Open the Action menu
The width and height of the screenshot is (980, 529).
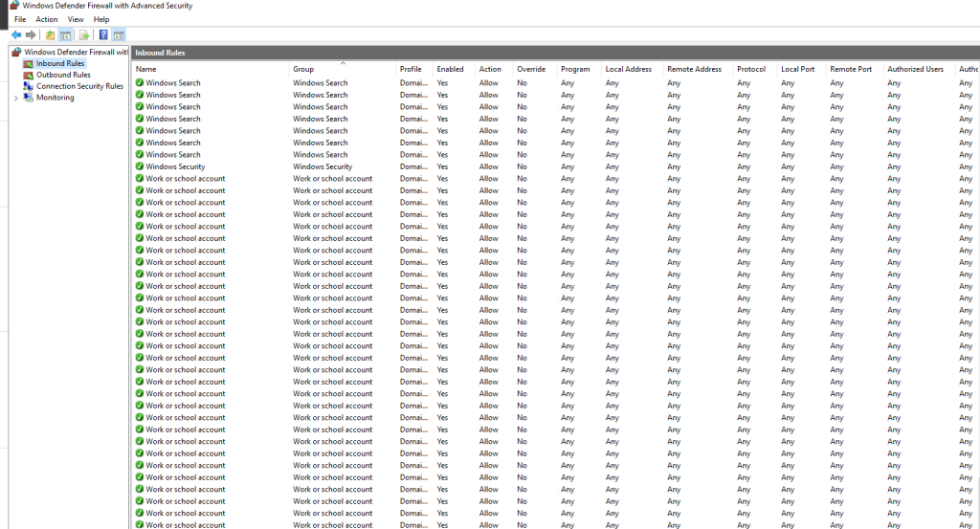coord(47,19)
